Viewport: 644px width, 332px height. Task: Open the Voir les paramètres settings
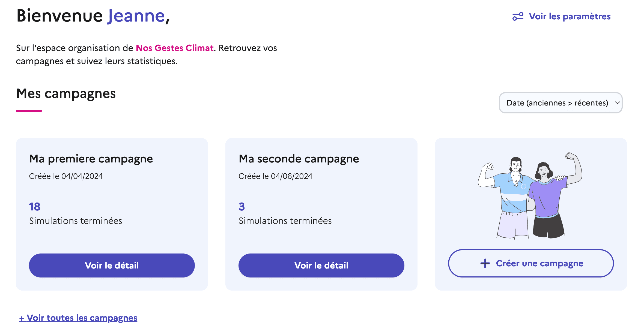coord(570,17)
